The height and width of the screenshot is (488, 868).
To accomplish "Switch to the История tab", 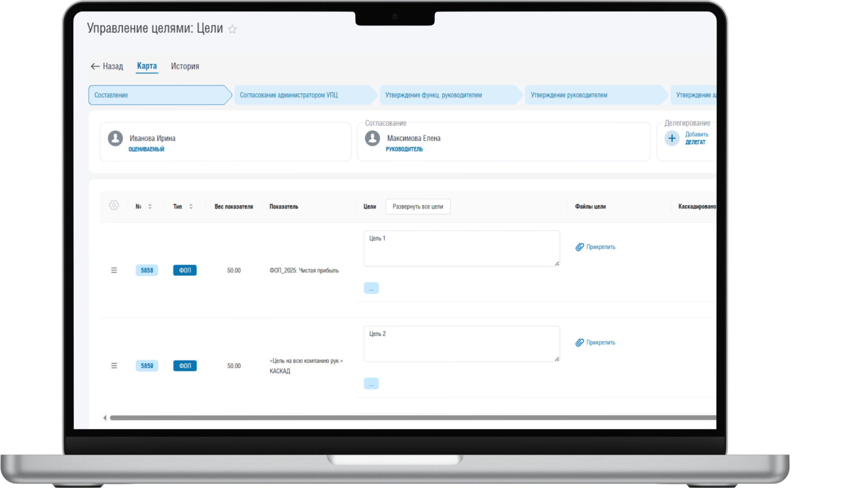I will [185, 66].
